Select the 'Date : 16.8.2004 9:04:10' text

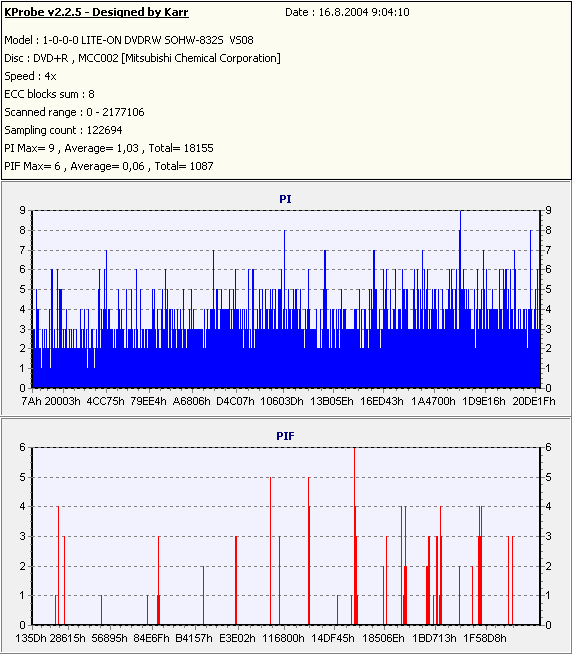tap(347, 12)
